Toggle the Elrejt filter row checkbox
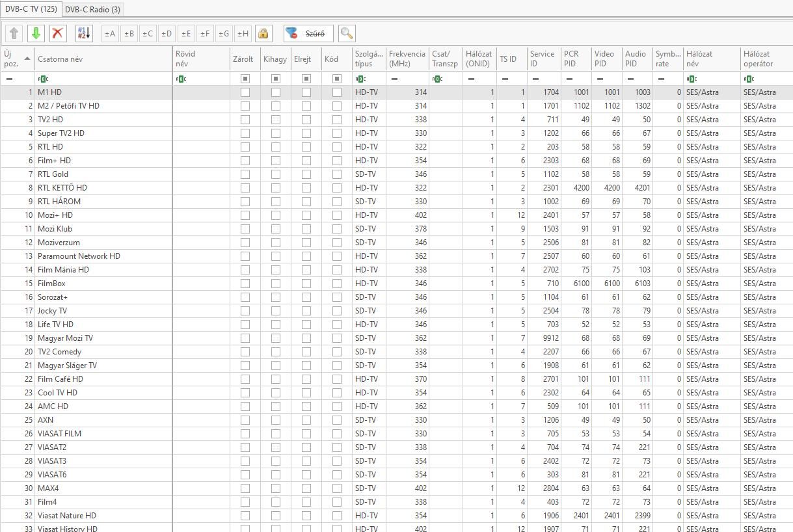 pos(306,79)
